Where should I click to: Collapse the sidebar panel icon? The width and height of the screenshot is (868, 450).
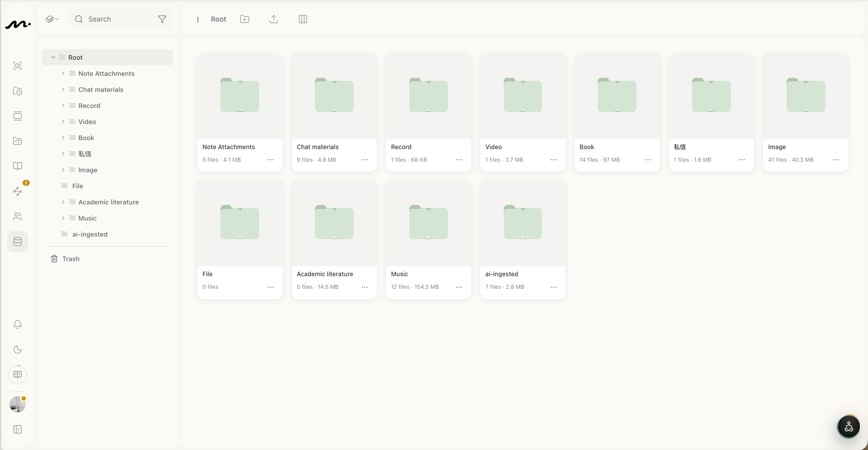coord(18,429)
